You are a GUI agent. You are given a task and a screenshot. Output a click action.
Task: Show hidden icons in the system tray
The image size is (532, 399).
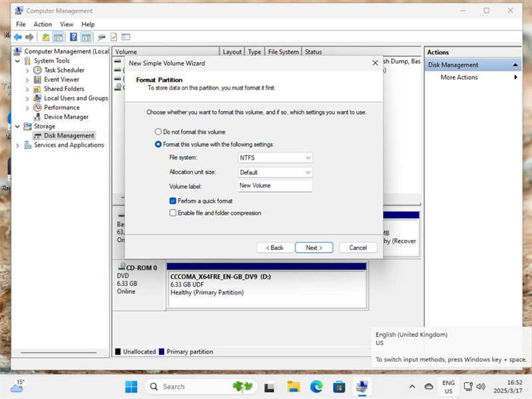click(x=412, y=386)
